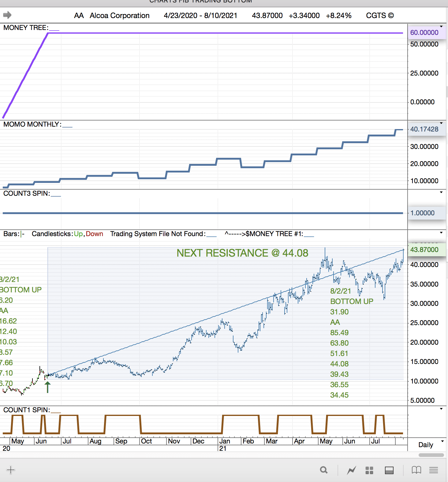Click the highlighted 60.00000 value on the MONEY TREE axis
Screen dimensions: 448x482
[424, 33]
